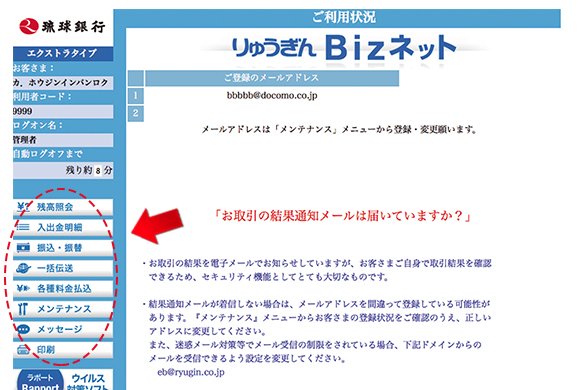Open the 入出金明細 statement menu
Image resolution: width=580 pixels, height=390 pixels.
coord(63,227)
